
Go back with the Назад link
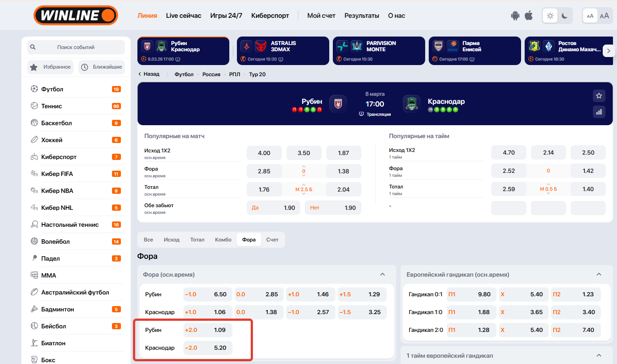point(149,74)
